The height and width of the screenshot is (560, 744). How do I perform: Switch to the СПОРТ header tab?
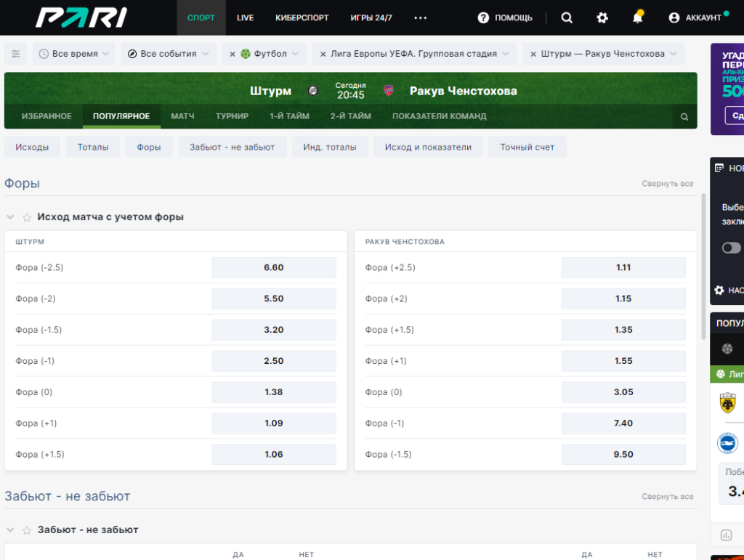click(x=201, y=17)
